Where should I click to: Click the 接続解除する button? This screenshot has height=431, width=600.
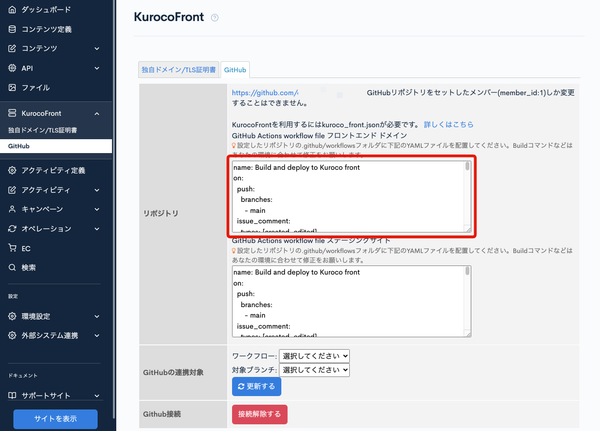259,414
